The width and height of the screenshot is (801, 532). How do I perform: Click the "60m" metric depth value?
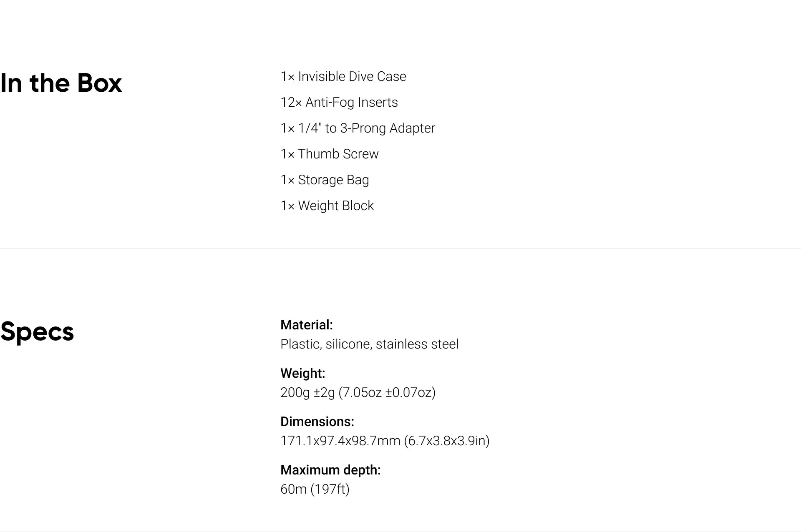click(293, 489)
